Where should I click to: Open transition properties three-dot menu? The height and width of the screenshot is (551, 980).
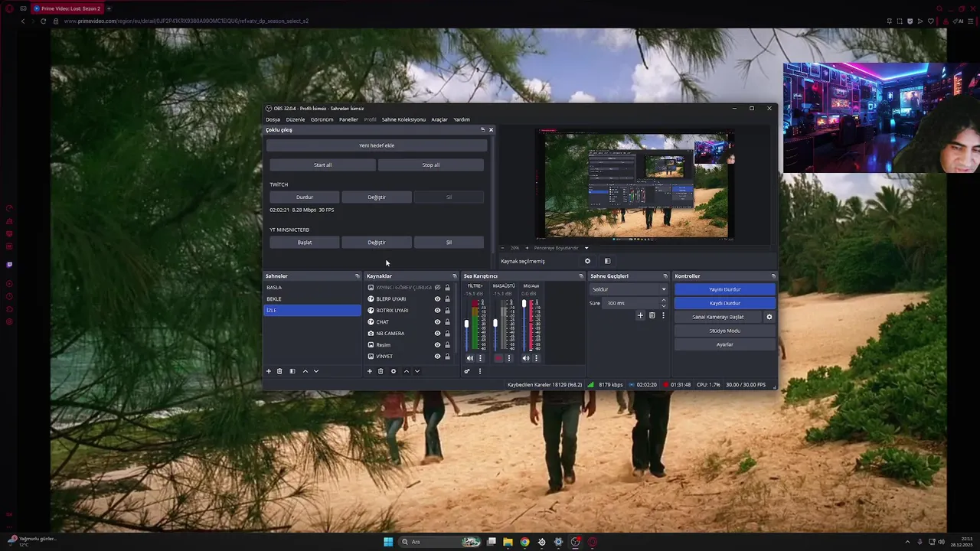[663, 315]
